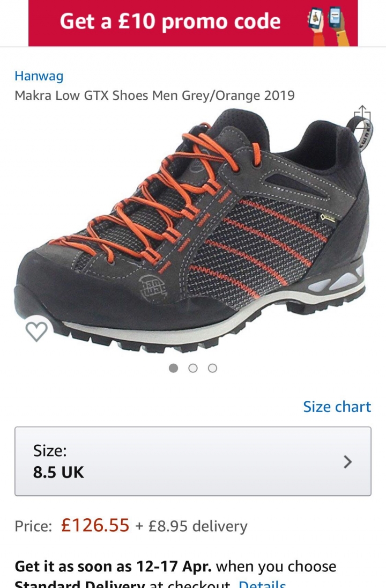386x588 pixels.
Task: Tap the 'Get a £10 promo code' banner
Action: [x=193, y=23]
